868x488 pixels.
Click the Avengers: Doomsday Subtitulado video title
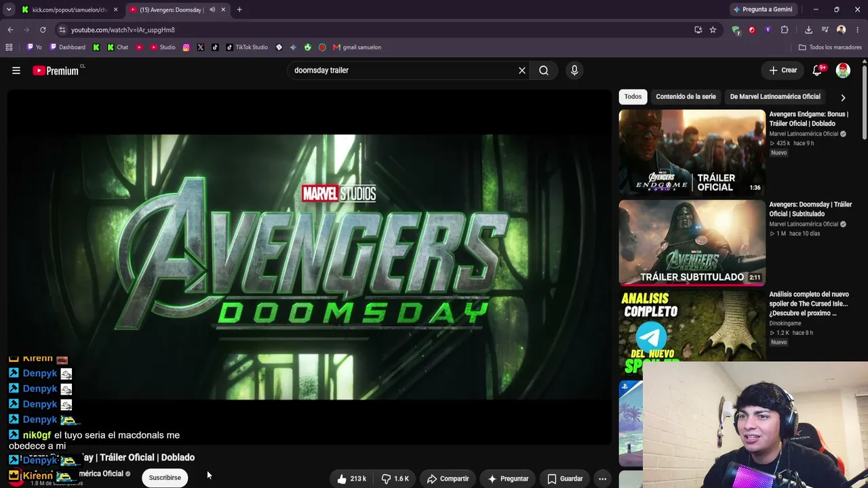(810, 209)
